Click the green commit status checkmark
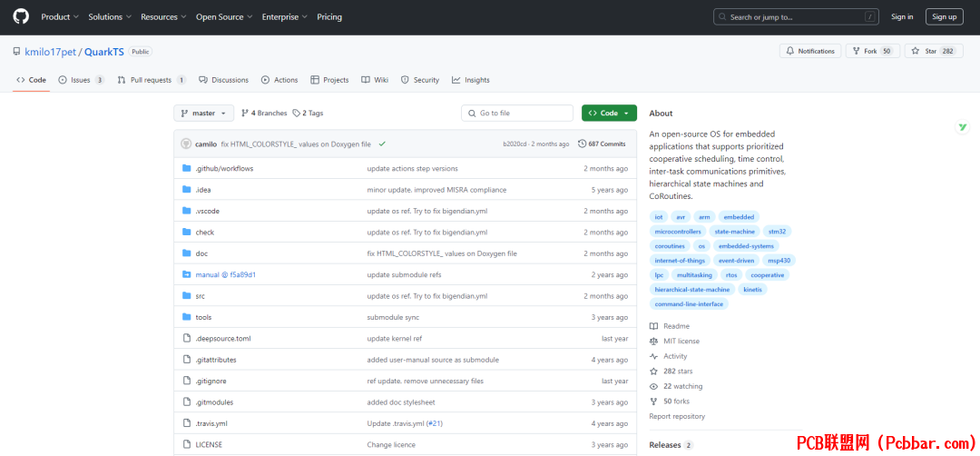 point(382,144)
